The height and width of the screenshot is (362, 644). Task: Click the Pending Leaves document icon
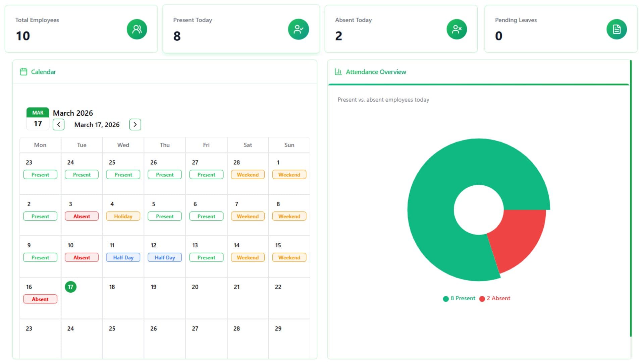click(616, 29)
